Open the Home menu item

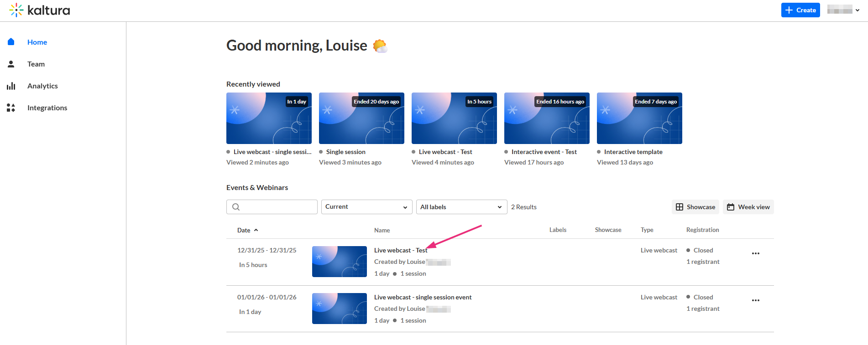[x=37, y=42]
